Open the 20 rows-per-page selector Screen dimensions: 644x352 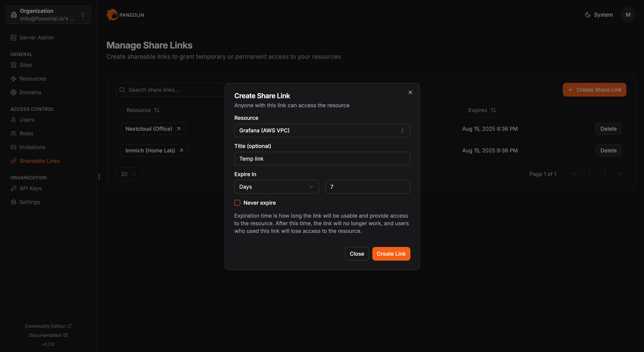point(129,174)
